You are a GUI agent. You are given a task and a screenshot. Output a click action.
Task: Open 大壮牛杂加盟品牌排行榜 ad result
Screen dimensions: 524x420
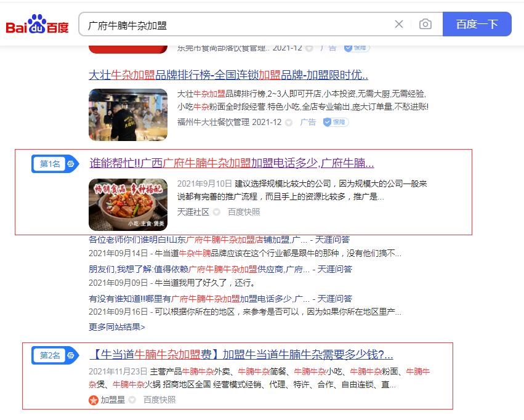pyautogui.click(x=228, y=75)
